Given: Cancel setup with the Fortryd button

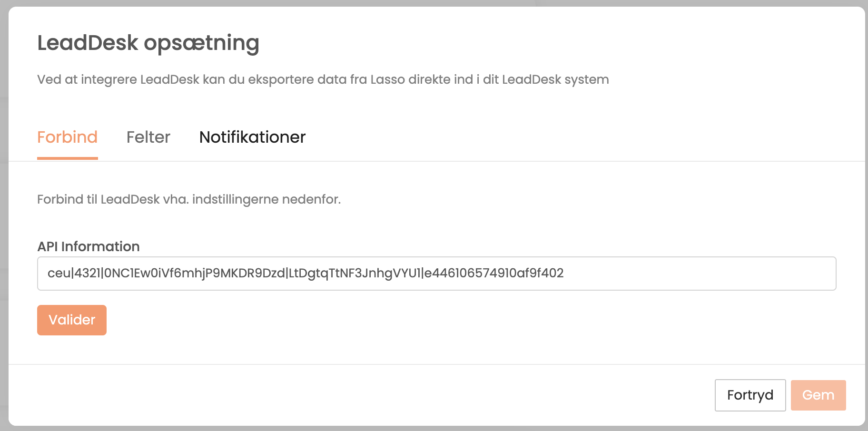Looking at the screenshot, I should [750, 395].
